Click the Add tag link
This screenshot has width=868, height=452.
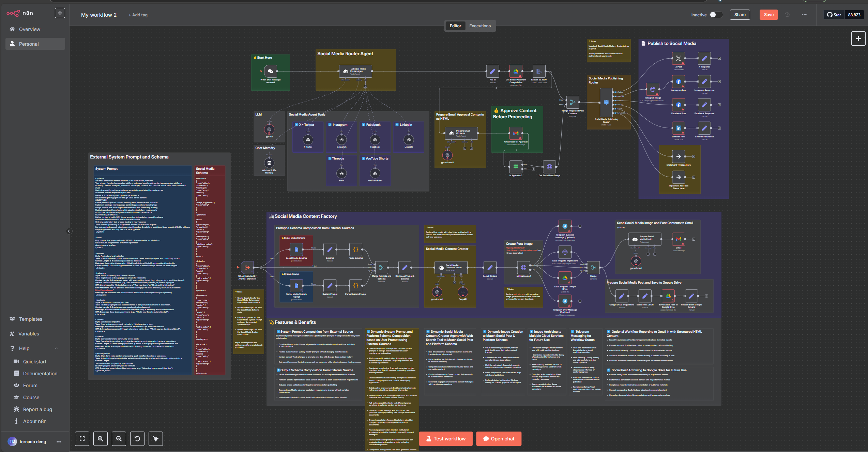tap(138, 15)
